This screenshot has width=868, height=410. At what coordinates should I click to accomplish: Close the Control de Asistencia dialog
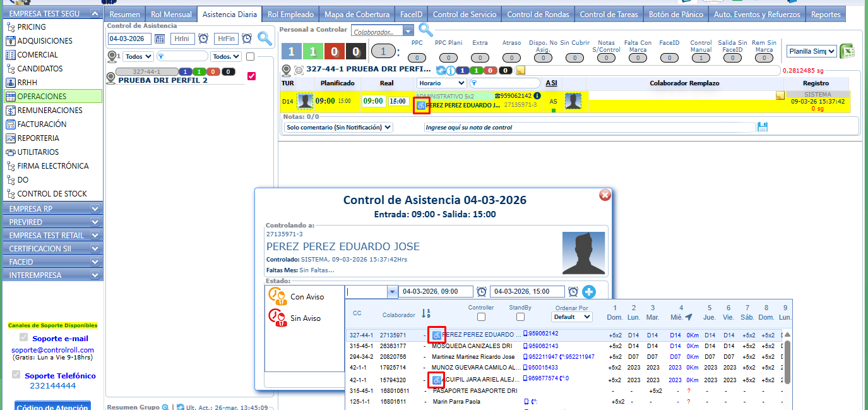[x=605, y=195]
